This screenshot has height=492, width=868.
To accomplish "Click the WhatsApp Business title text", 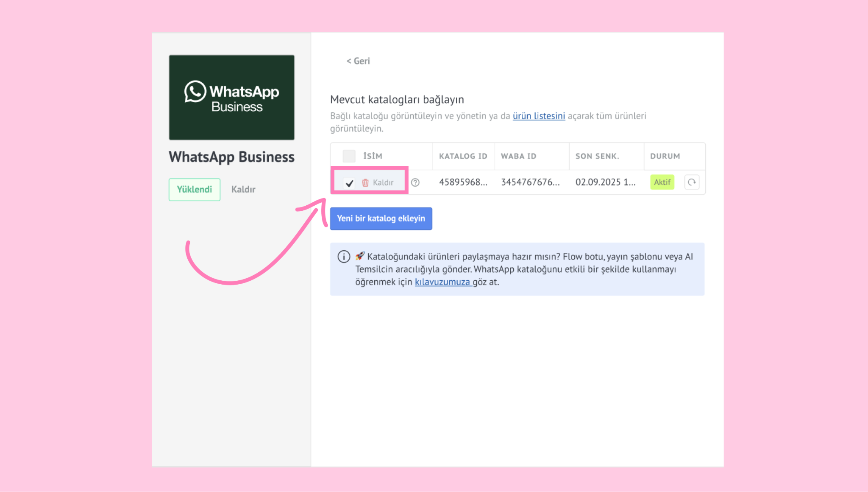I will pos(231,157).
